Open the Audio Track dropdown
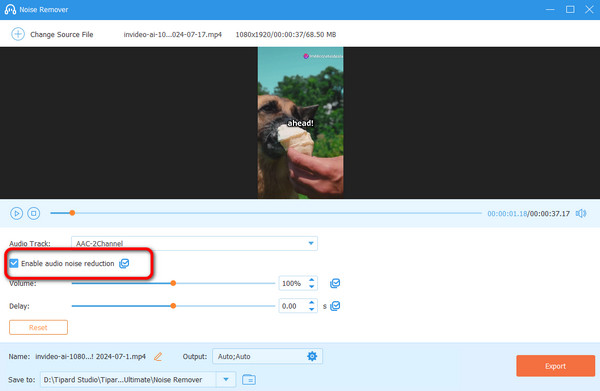 194,243
